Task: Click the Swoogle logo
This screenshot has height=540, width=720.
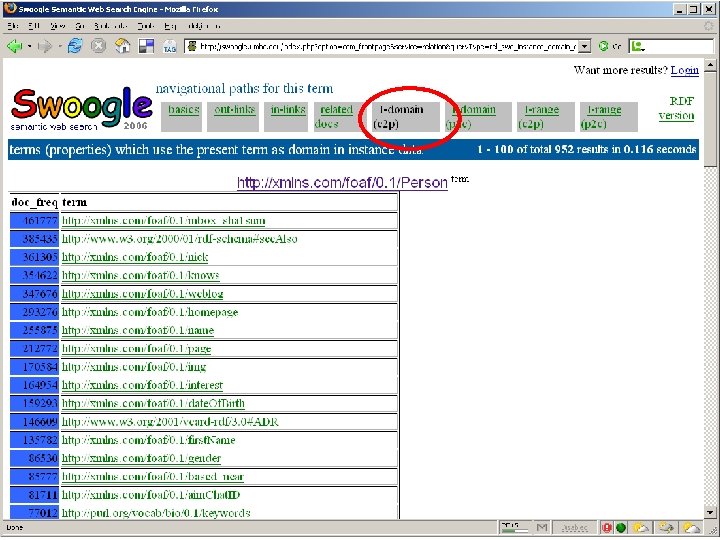Action: (81, 109)
